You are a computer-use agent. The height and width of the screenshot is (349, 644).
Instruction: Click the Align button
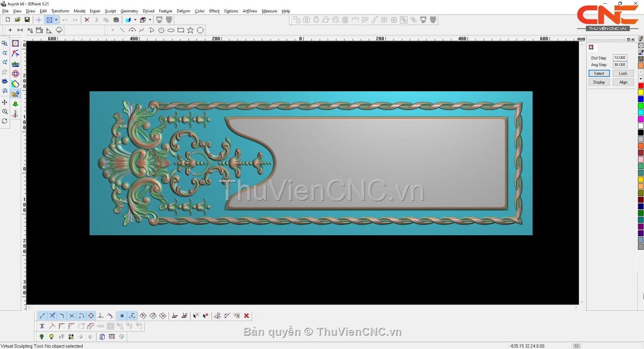point(623,82)
